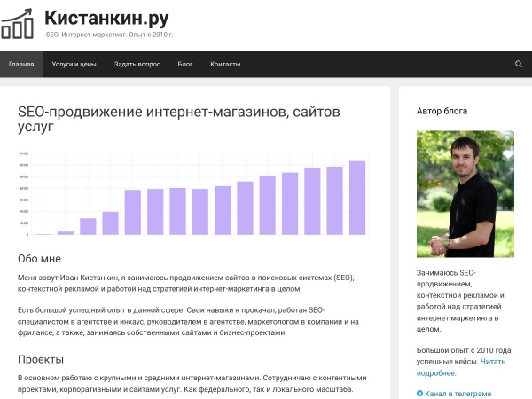Navigate to Контакты page
532x399 pixels.
(x=225, y=64)
